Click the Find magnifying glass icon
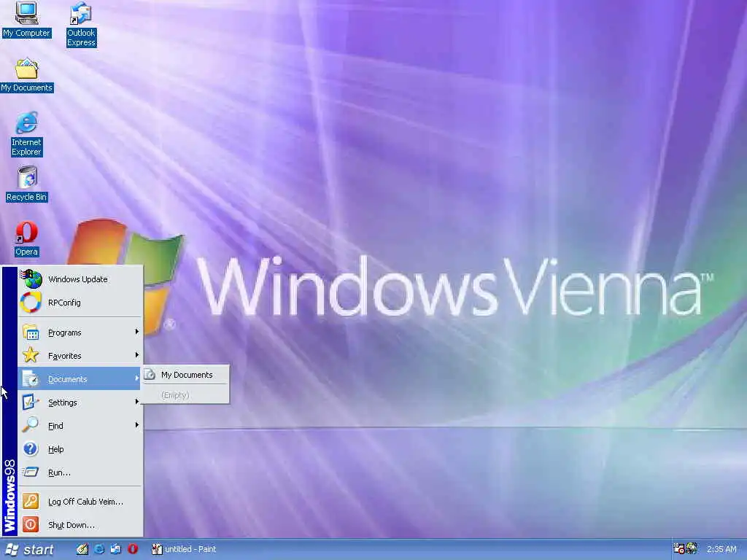The image size is (747, 560). click(x=31, y=425)
